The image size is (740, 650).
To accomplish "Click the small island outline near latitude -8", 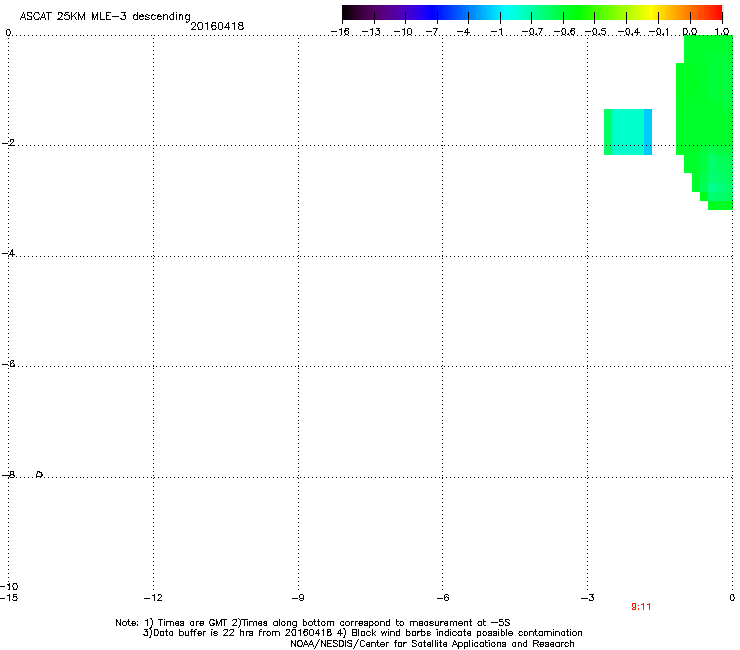I will pyautogui.click(x=39, y=474).
